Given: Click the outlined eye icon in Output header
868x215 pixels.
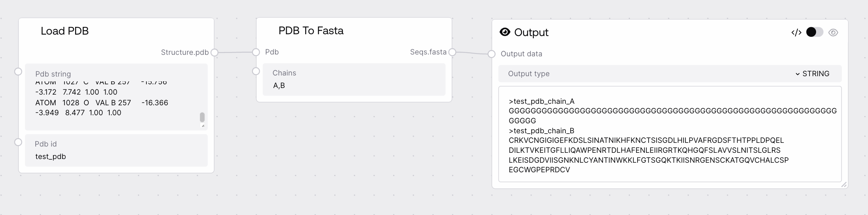Looking at the screenshot, I should (x=833, y=33).
